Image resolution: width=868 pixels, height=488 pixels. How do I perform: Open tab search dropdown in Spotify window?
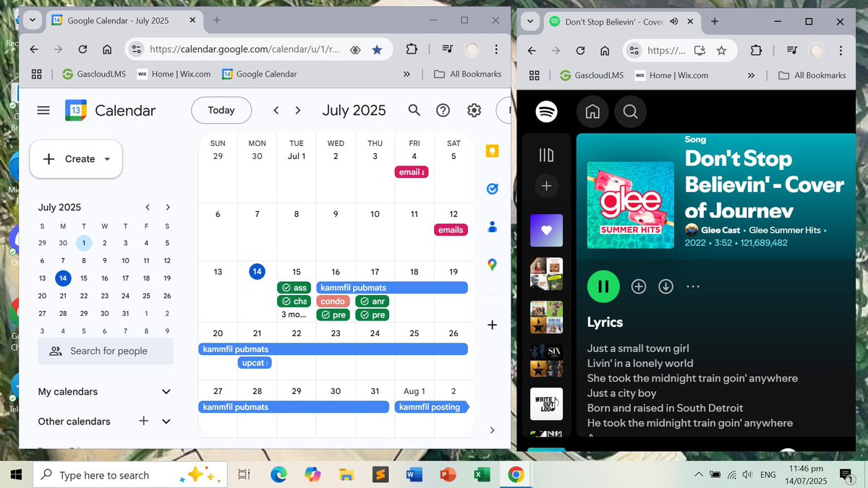pos(530,22)
